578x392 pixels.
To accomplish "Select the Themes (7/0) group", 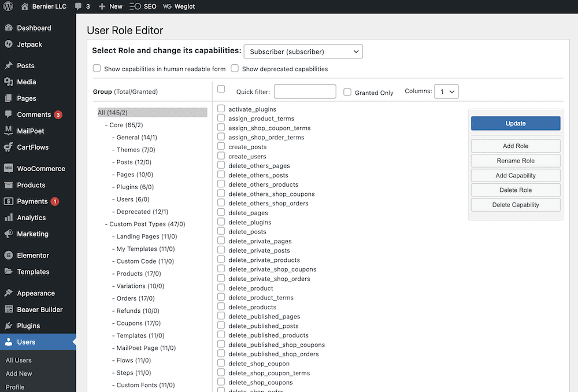I will (x=136, y=150).
